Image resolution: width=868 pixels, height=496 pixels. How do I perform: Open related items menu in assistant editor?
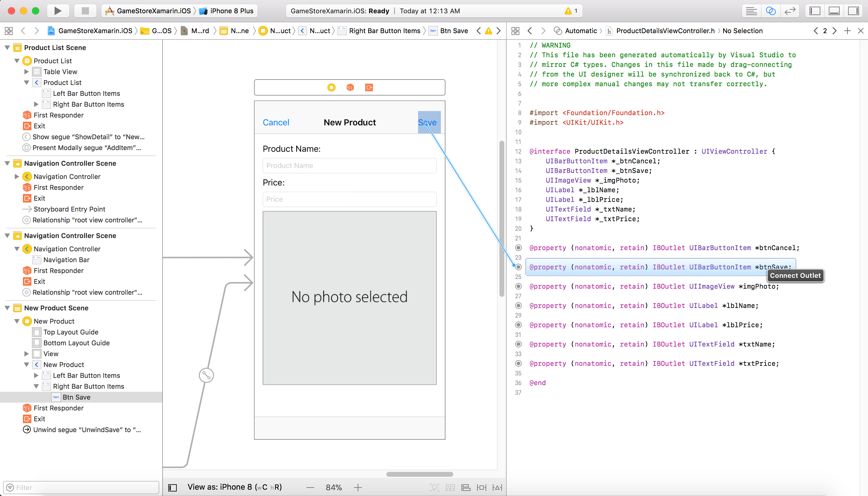click(515, 31)
